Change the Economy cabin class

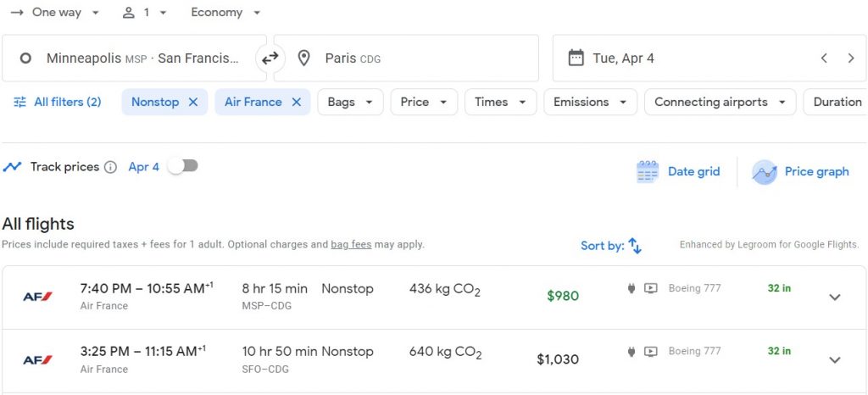click(x=225, y=13)
